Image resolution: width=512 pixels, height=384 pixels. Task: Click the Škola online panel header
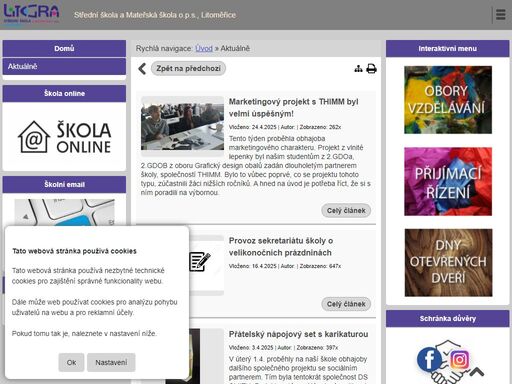[x=64, y=93]
